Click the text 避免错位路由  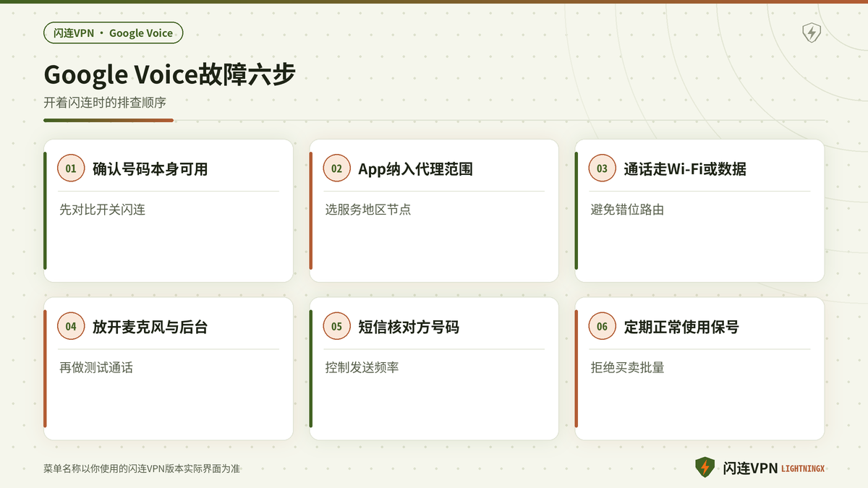(x=627, y=210)
